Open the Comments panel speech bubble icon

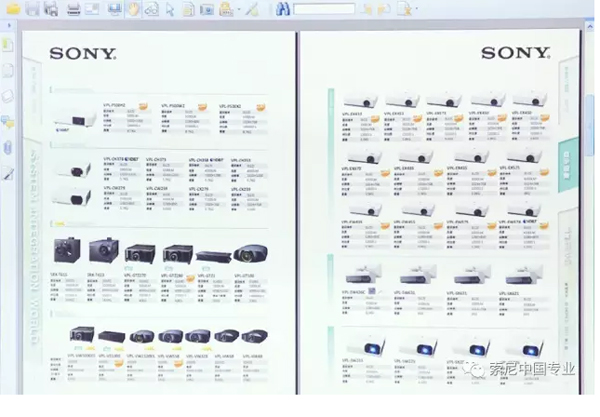[x=8, y=122]
